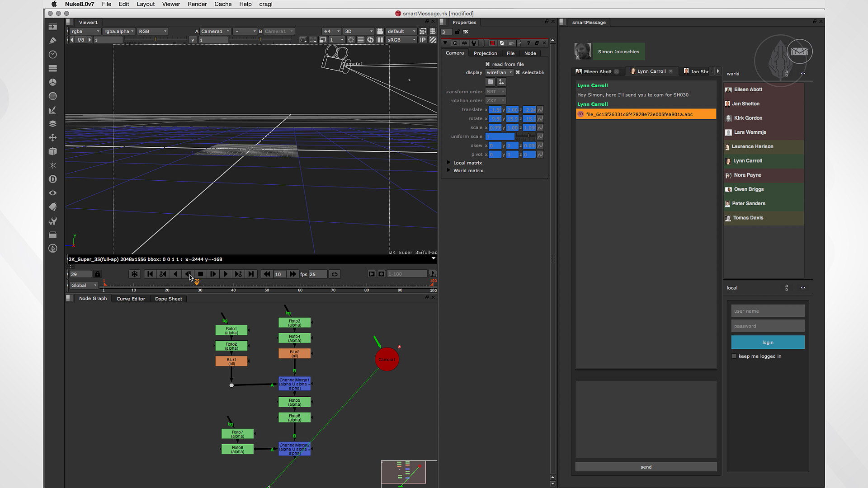Open the Render menu

[197, 4]
